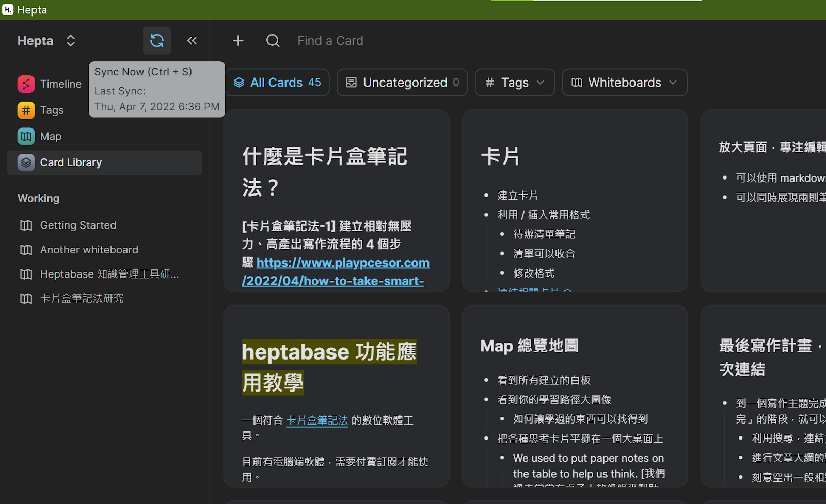
Task: Click the Last Sync timestamp in tooltip
Action: tap(157, 107)
